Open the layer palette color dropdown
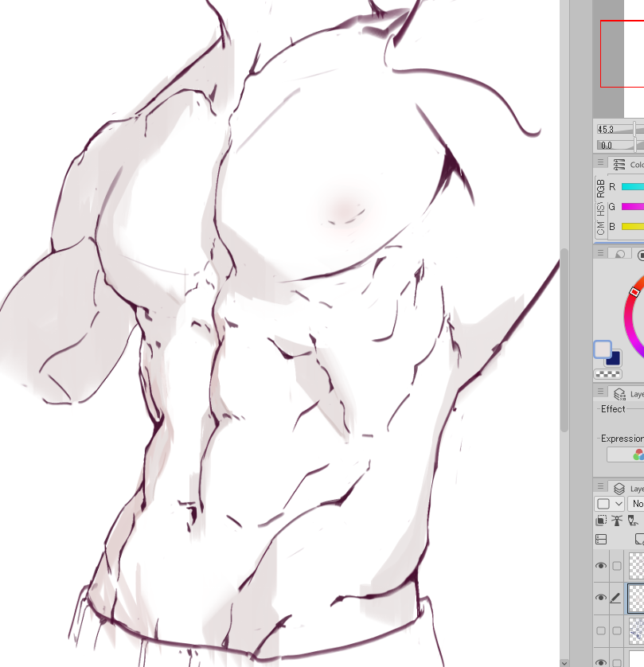Viewport: 644px width, 667px height. (x=609, y=504)
